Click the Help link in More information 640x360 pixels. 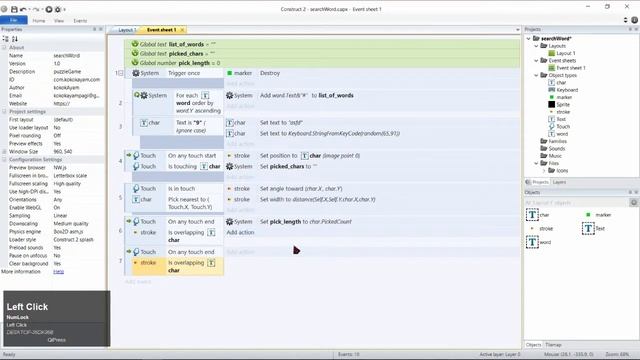pos(58,271)
